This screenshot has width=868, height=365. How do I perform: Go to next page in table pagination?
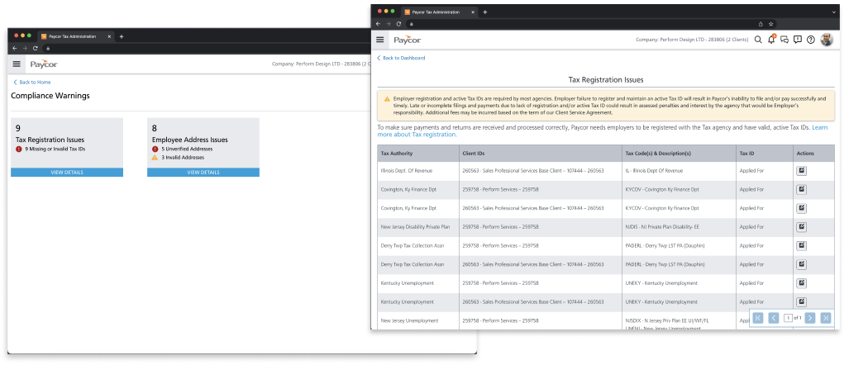pos(810,318)
